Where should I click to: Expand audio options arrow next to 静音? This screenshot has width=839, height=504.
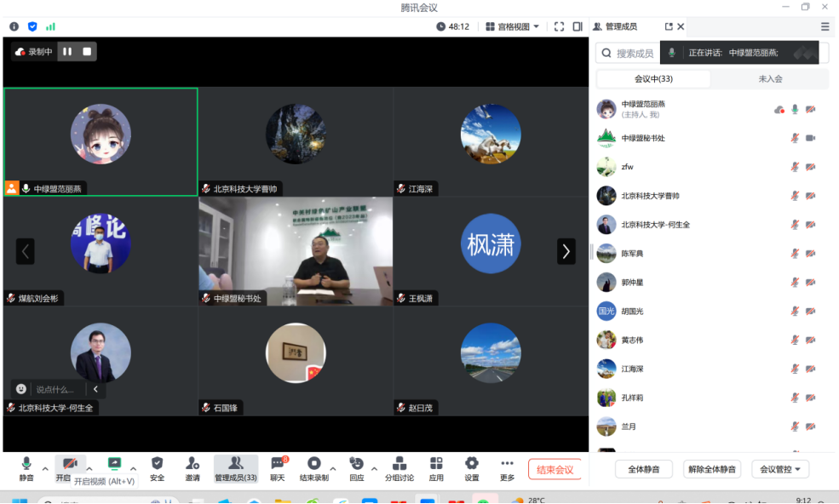pyautogui.click(x=45, y=469)
